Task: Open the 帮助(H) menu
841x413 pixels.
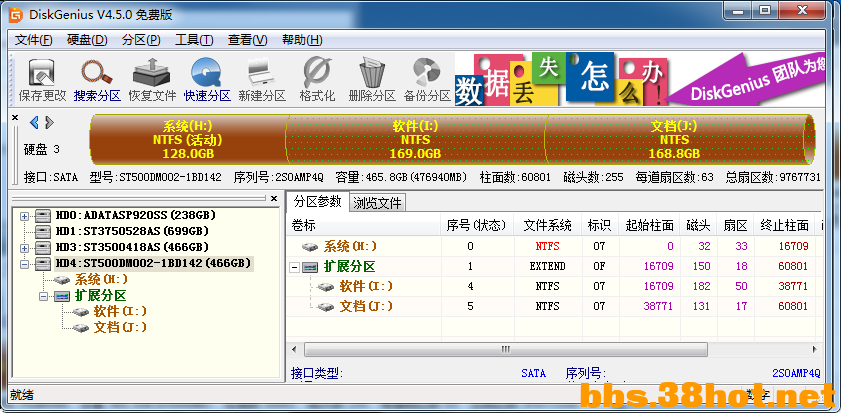Action: pyautogui.click(x=302, y=40)
